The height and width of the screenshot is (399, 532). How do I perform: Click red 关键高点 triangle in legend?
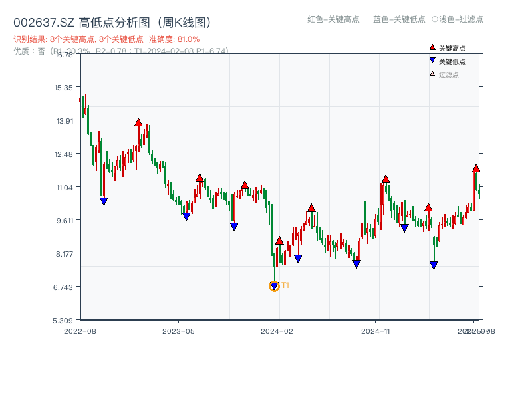coord(432,48)
